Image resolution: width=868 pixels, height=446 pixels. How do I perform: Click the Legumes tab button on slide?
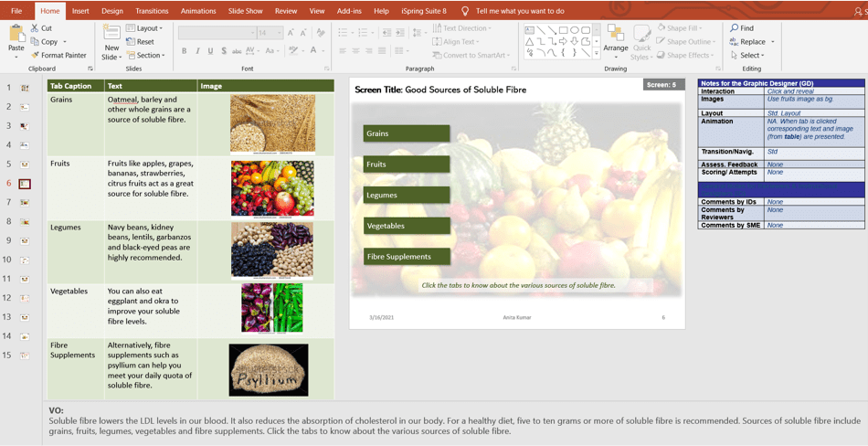coord(407,195)
